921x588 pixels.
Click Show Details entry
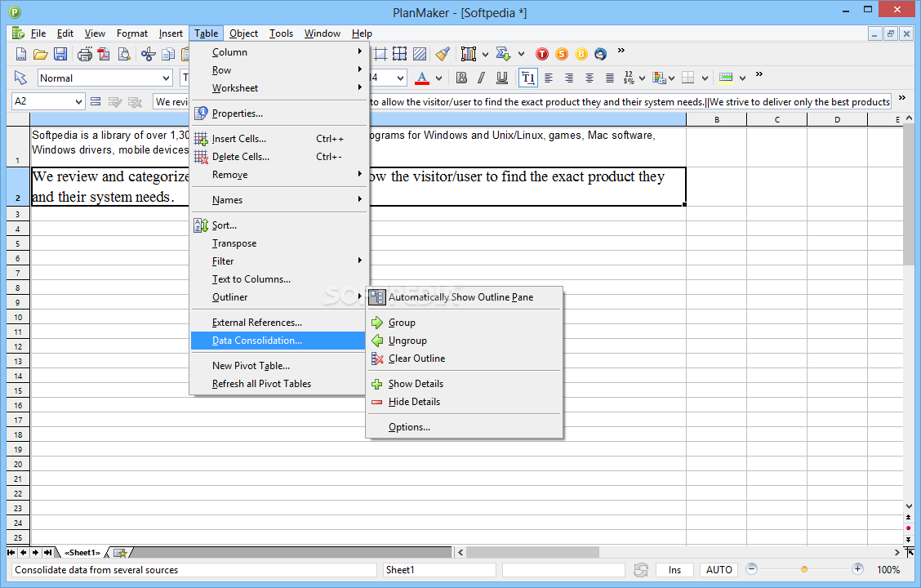[464, 384]
